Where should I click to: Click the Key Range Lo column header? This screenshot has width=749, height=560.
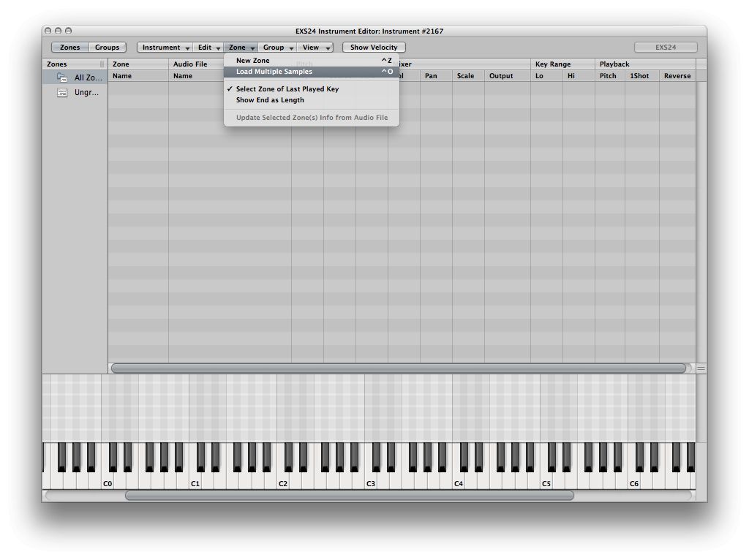(x=546, y=76)
